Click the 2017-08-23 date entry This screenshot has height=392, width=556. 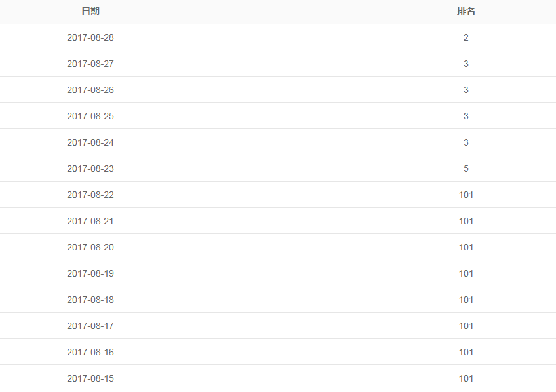(x=90, y=168)
